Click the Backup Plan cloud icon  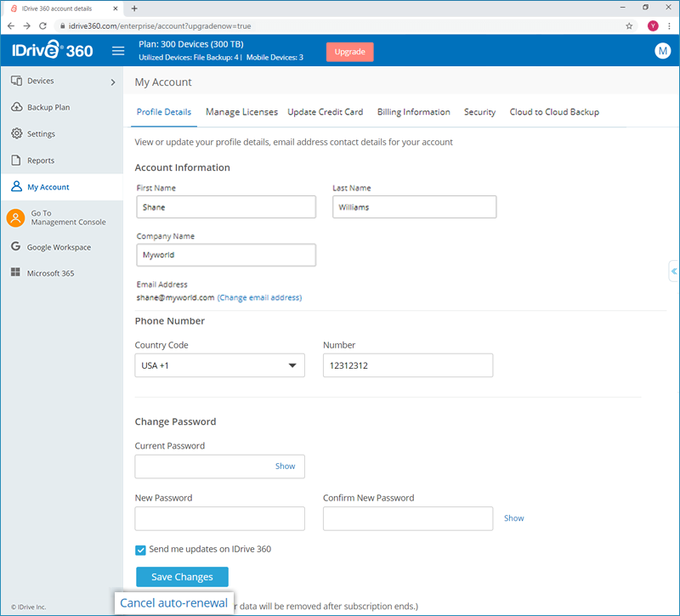(16, 107)
